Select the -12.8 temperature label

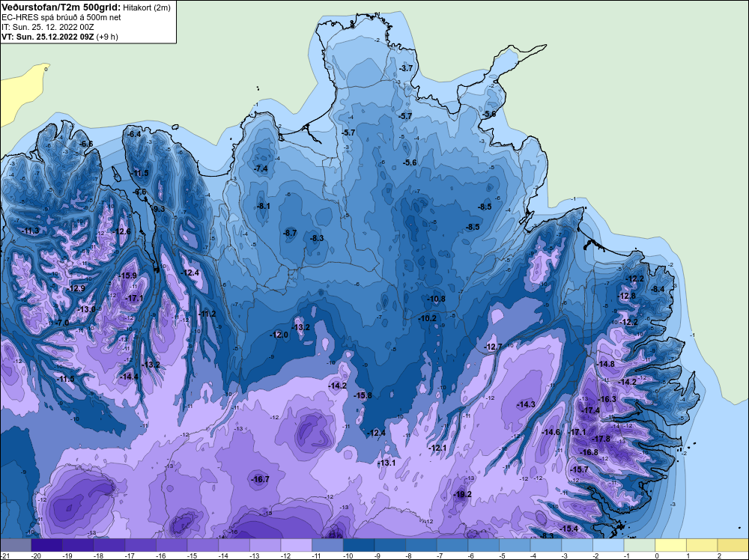627,296
